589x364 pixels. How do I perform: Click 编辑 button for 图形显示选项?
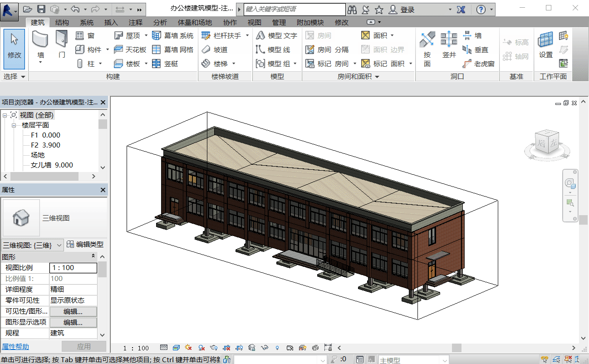(73, 322)
